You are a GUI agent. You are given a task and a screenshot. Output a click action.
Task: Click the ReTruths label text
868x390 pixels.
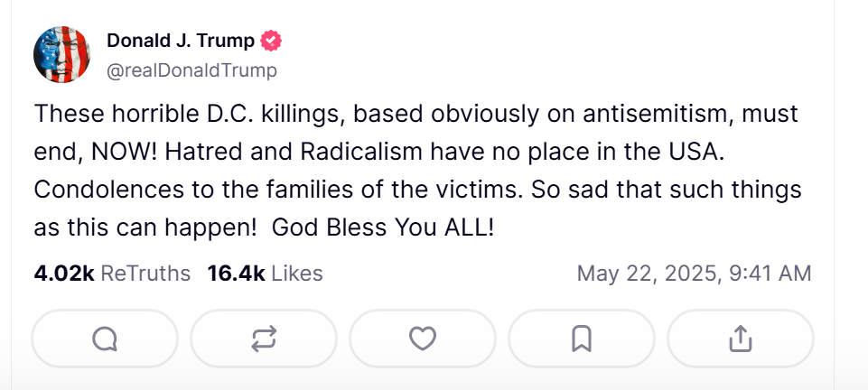pyautogui.click(x=145, y=273)
